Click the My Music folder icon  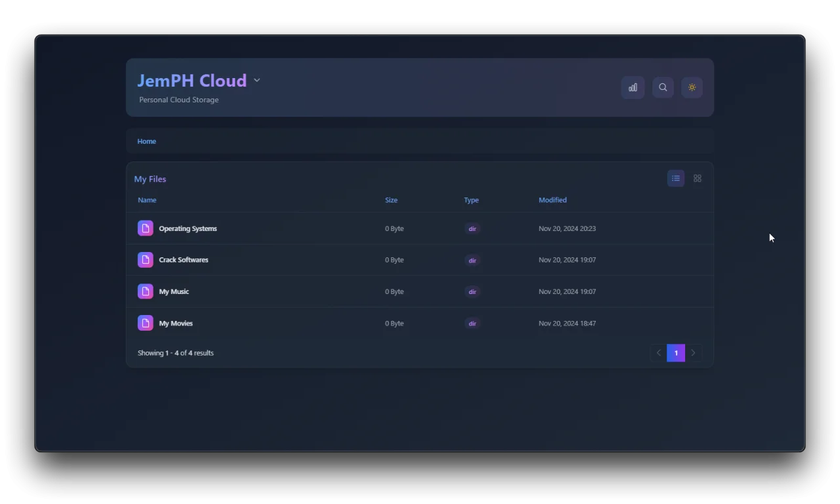pyautogui.click(x=145, y=291)
